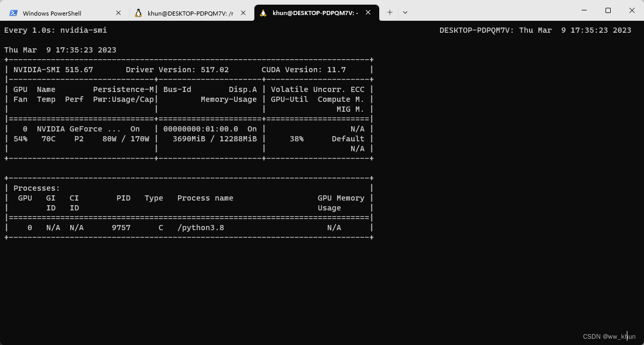Screen dimensions: 644x345
Task: Click the 'CI' column header
Action: [74, 198]
